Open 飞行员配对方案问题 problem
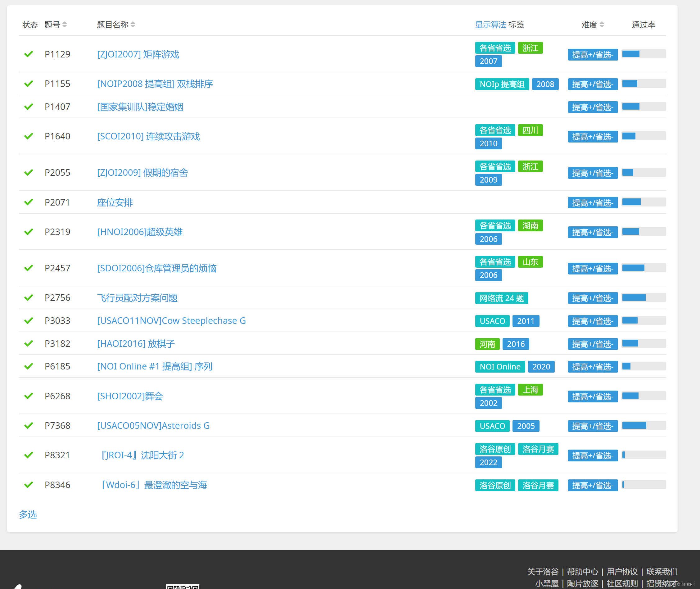700x589 pixels. click(137, 297)
